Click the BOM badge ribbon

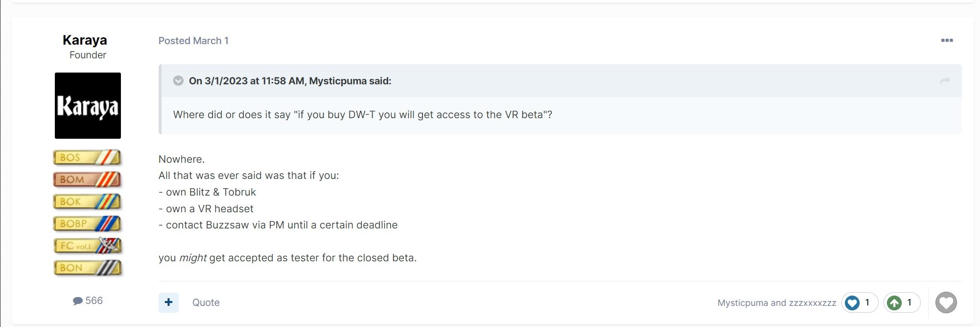(87, 179)
